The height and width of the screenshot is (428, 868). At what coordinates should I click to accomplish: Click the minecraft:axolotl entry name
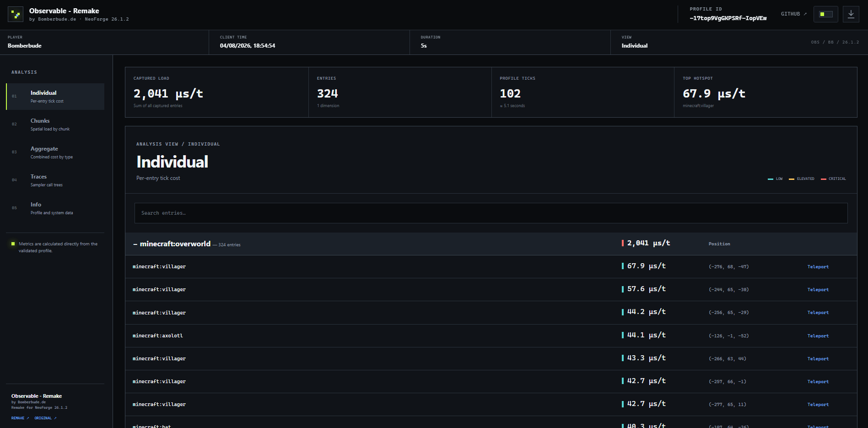click(x=158, y=336)
